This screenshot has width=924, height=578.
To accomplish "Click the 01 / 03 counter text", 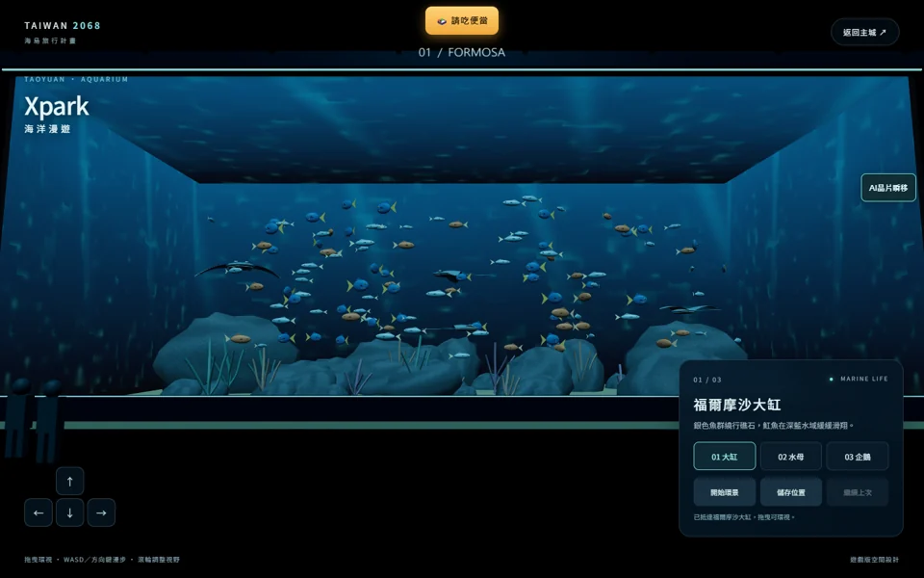I will [x=707, y=380].
